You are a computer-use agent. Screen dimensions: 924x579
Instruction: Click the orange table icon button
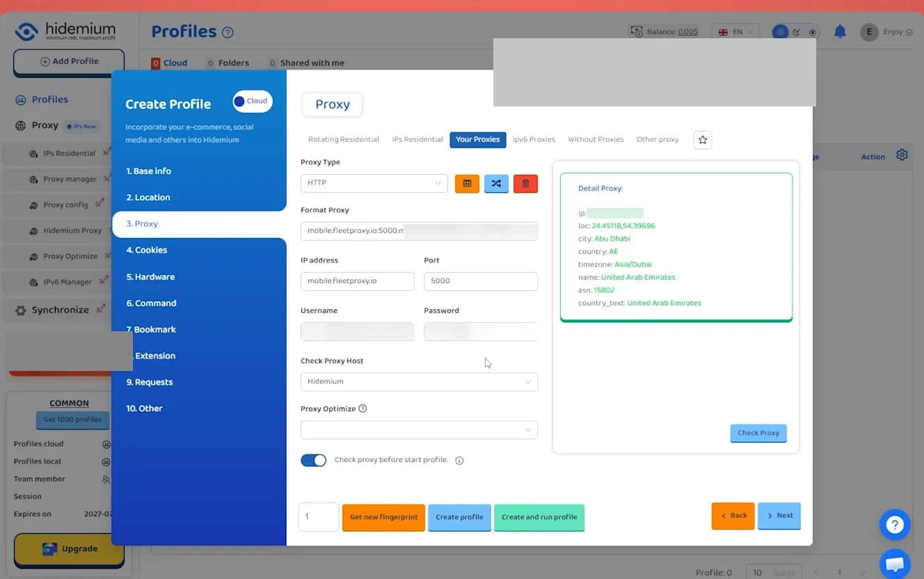(x=467, y=183)
